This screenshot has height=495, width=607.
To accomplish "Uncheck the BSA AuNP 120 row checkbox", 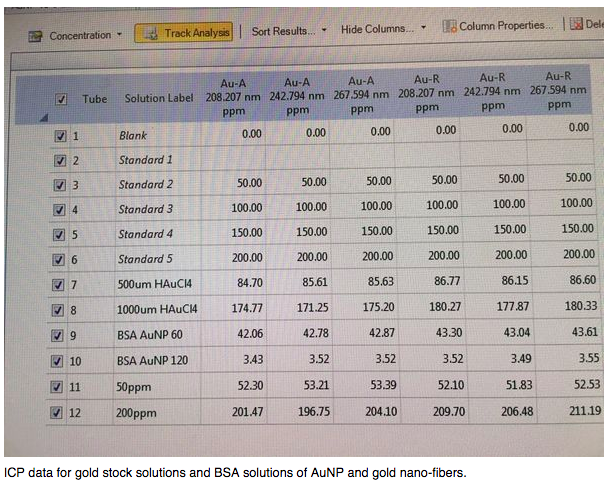I will click(x=59, y=360).
